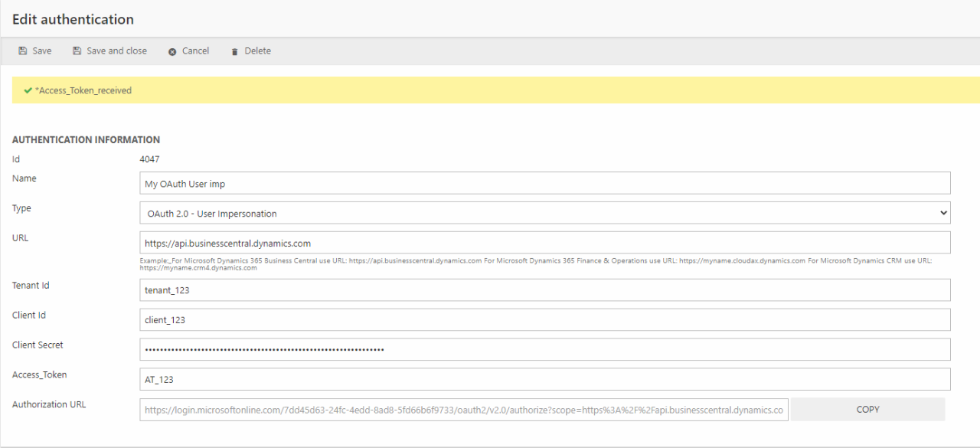Click the Client Id input containing client_123
The height and width of the screenshot is (448, 980).
coord(544,320)
